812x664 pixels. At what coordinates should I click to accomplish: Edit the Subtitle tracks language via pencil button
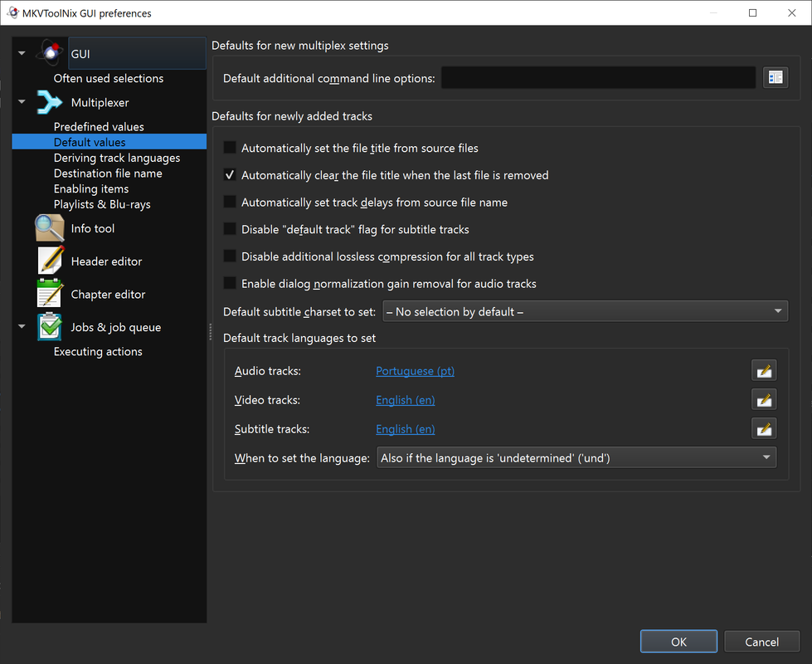click(x=764, y=428)
